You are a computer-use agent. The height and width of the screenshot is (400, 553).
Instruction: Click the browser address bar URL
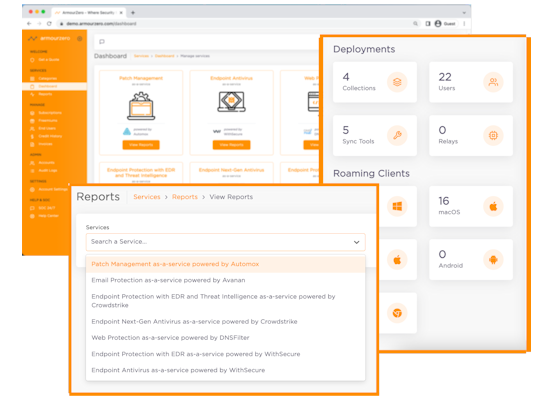(101, 24)
